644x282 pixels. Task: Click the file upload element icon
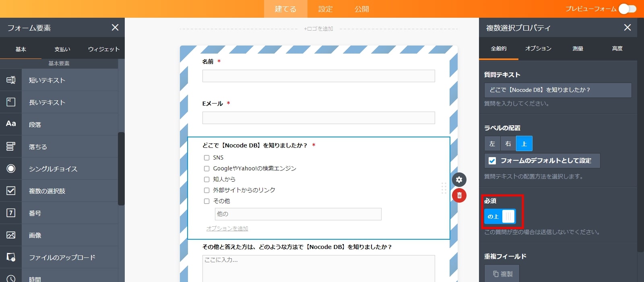coord(11,257)
